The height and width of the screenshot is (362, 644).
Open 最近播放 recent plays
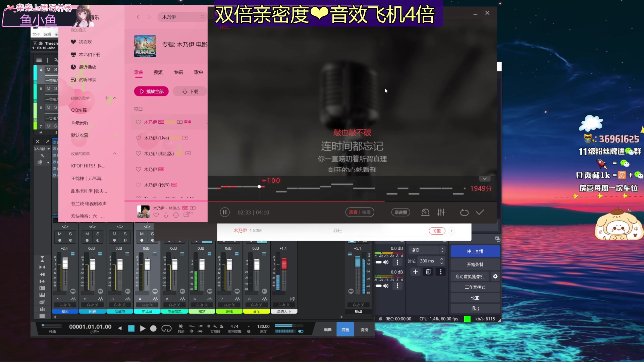(87, 67)
